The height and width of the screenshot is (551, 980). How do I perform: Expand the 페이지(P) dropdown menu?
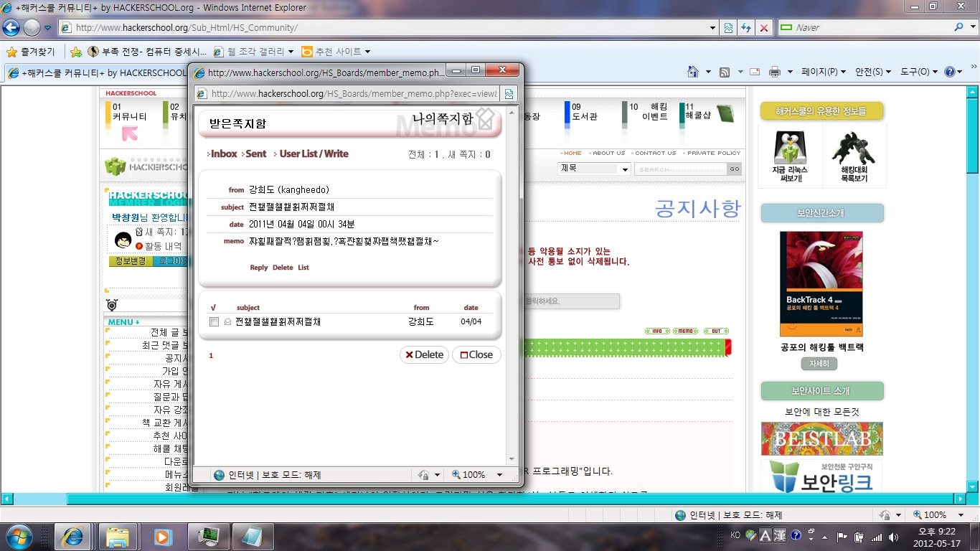[x=823, y=72]
